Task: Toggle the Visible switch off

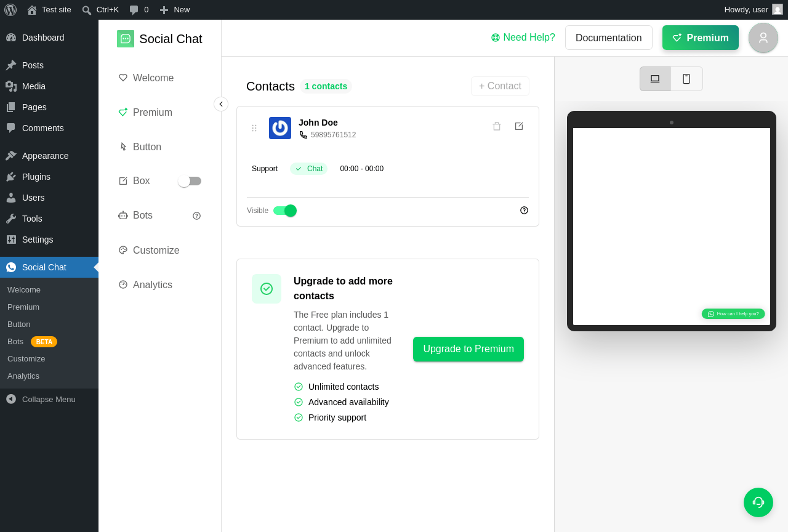Action: tap(285, 211)
